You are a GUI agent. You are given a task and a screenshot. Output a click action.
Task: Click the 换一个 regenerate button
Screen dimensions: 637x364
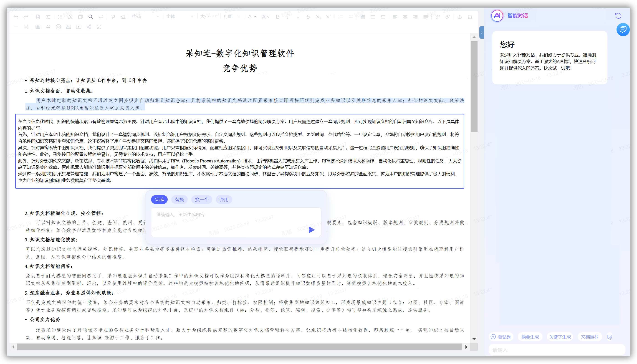tap(202, 200)
